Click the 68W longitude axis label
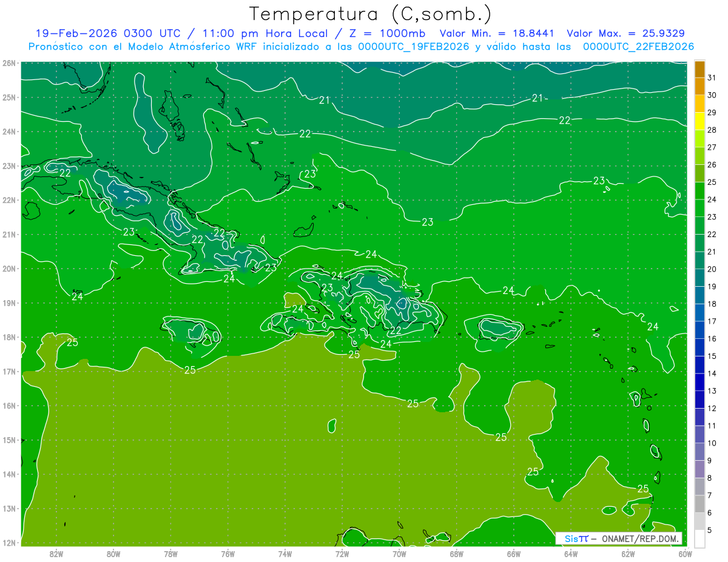 coord(457,554)
